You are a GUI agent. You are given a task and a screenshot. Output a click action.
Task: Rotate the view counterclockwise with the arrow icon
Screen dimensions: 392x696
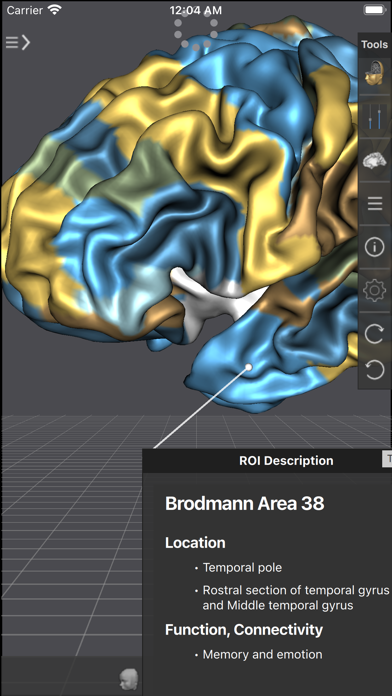coord(375,369)
